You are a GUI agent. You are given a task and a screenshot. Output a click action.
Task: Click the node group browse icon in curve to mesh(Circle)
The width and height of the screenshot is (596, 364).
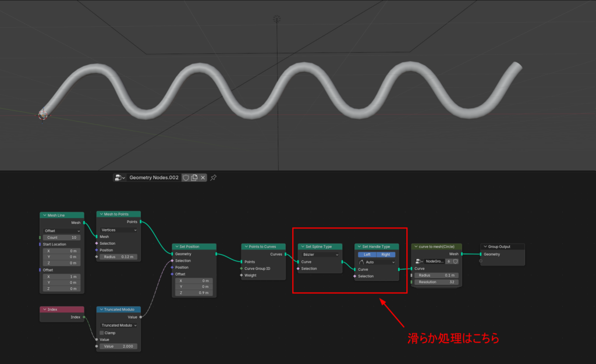pyautogui.click(x=420, y=262)
